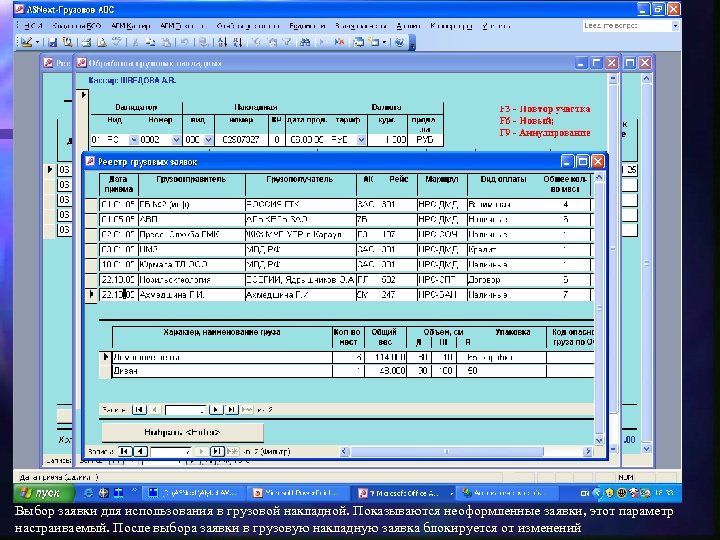
Task: Click cargo items record number box
Action: (186, 410)
